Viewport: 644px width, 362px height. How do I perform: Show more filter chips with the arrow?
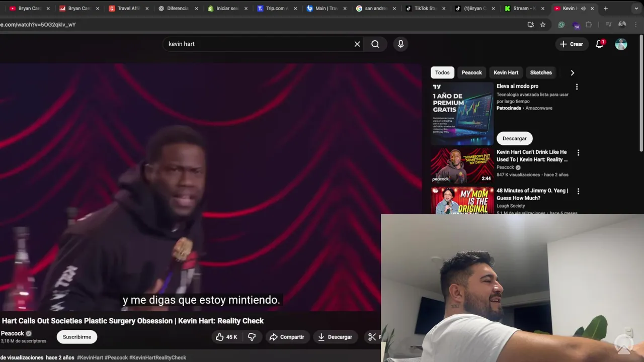click(x=572, y=72)
